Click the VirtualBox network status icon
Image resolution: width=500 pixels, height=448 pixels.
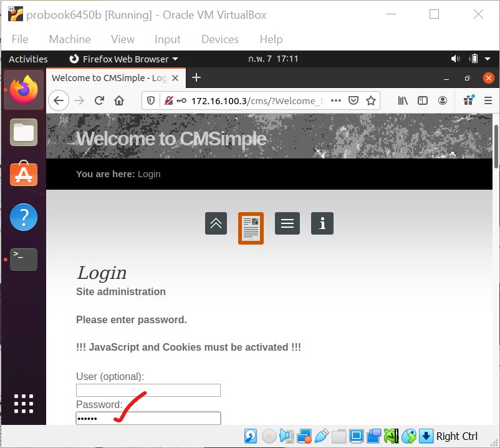pos(304,436)
